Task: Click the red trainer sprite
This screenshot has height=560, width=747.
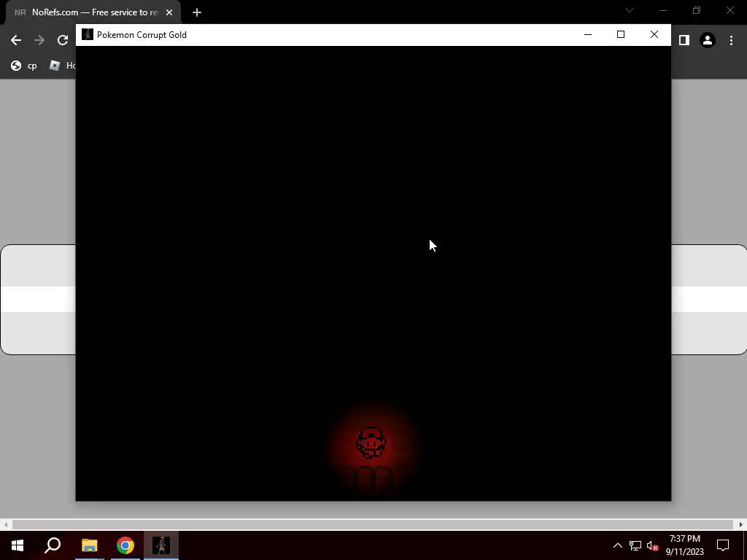Action: [371, 443]
